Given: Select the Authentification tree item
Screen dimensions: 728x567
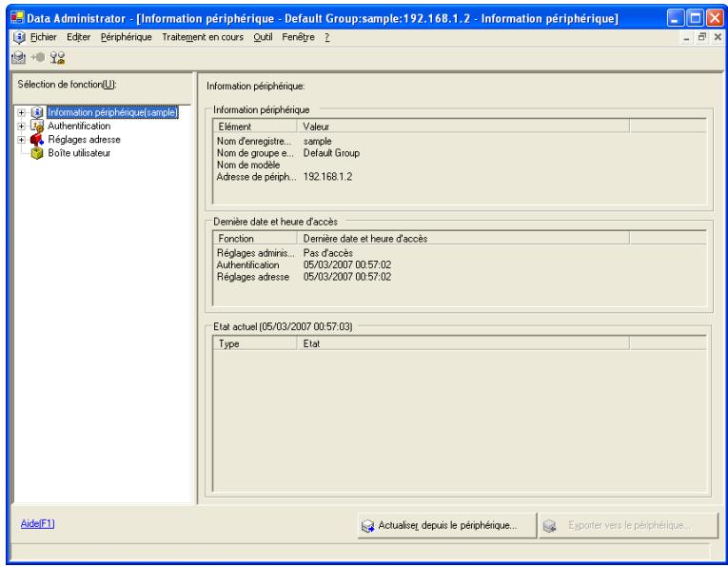Looking at the screenshot, I should pos(79,126).
